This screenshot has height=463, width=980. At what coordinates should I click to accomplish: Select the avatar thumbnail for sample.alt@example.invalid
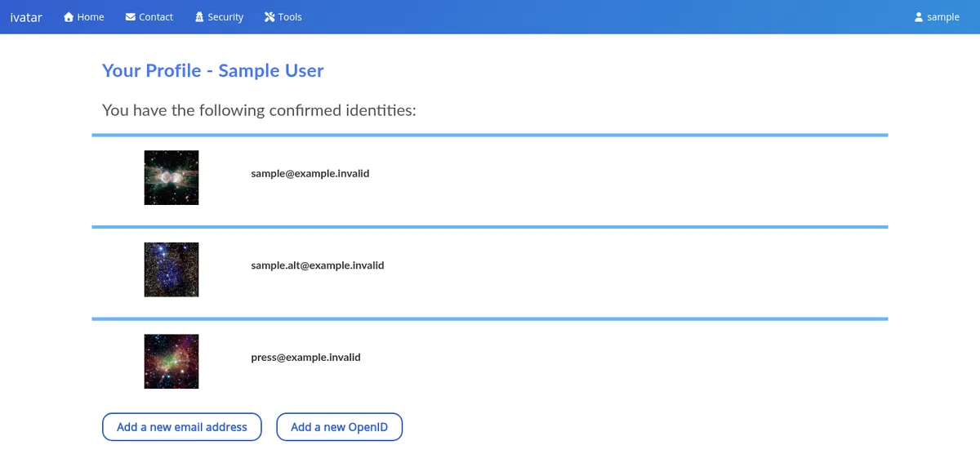pyautogui.click(x=171, y=269)
